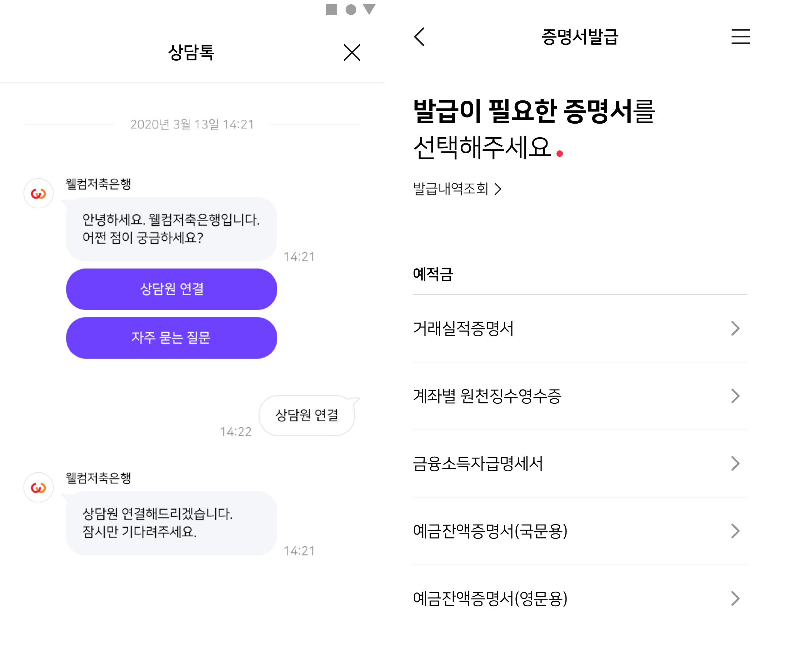Screen dimensions: 812x646
Task: Expand chevron next to 계좌별 원천징수영수증
Action: click(735, 396)
